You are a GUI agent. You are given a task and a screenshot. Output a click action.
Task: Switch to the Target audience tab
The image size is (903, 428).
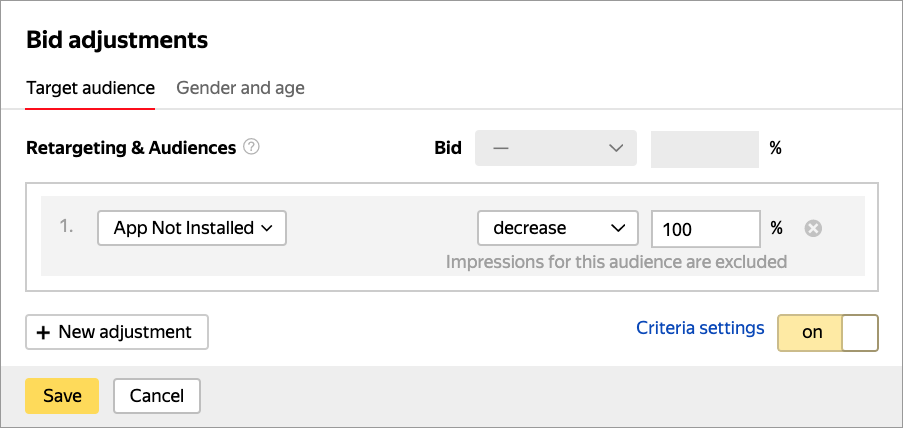coord(90,88)
